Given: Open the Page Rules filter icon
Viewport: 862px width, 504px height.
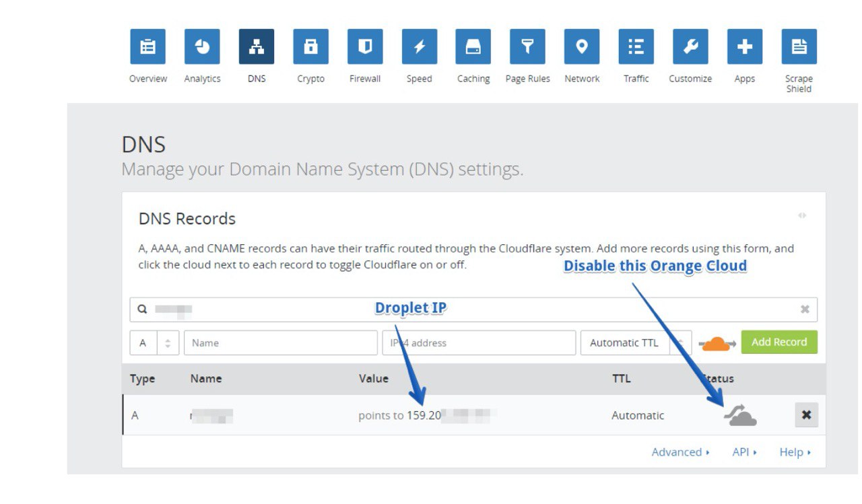Looking at the screenshot, I should 528,46.
